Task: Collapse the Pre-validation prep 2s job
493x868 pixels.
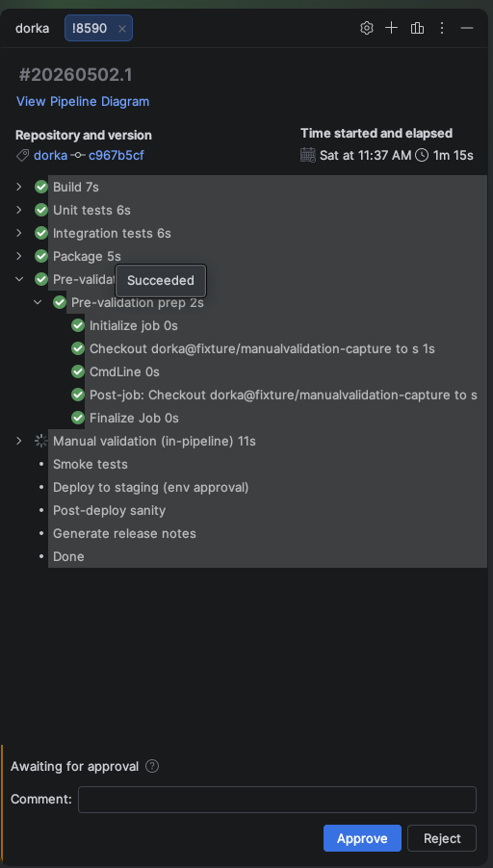Action: (38, 302)
